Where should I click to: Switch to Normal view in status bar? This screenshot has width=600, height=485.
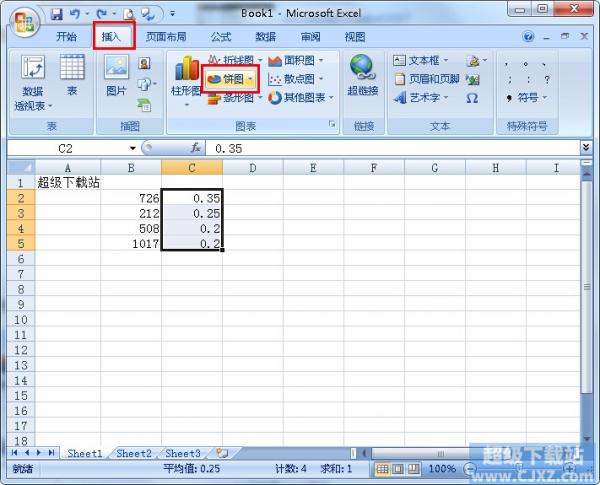coord(382,469)
